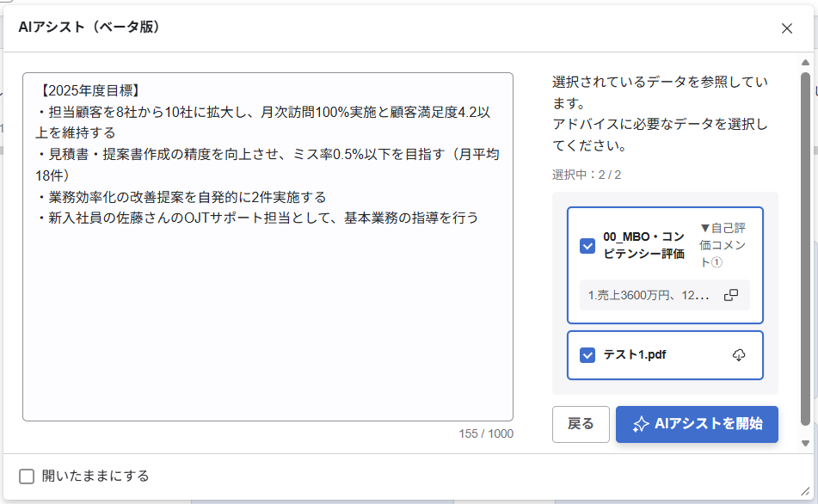Click the scrollbar up arrow in right panel
Image resolution: width=818 pixels, height=504 pixels.
(x=805, y=63)
